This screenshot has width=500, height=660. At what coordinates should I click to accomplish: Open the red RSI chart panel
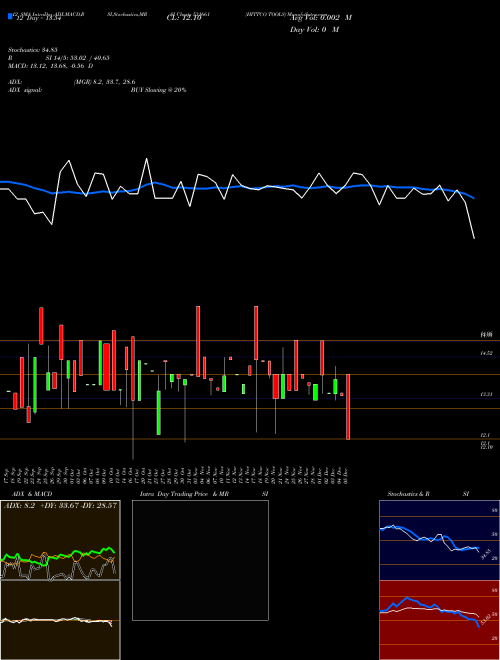[439, 620]
